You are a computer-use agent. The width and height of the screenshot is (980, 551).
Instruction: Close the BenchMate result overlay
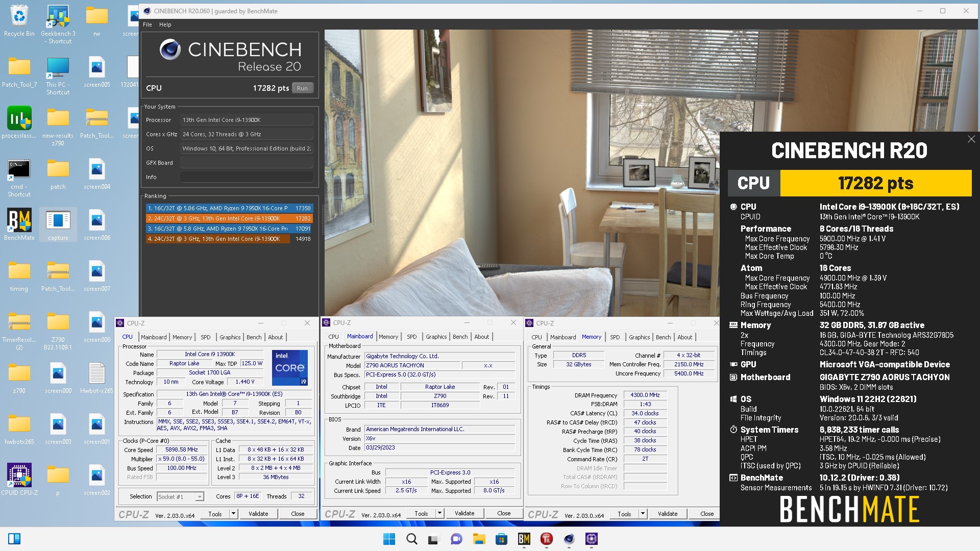click(971, 139)
